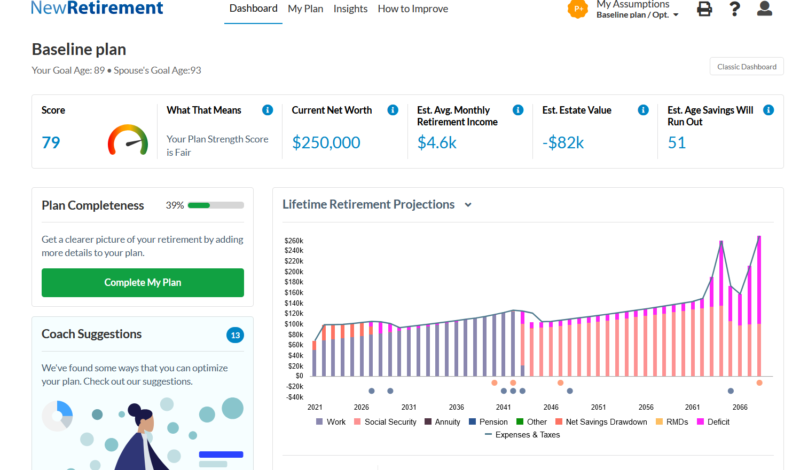
Task: Expand Lifetime Retirement Projections dropdown
Action: pyautogui.click(x=468, y=205)
